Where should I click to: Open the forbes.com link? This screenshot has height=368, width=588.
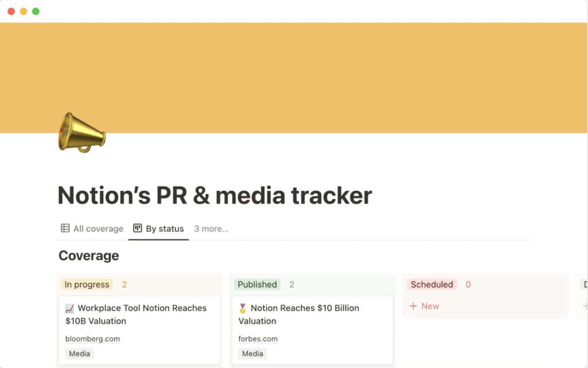point(258,339)
